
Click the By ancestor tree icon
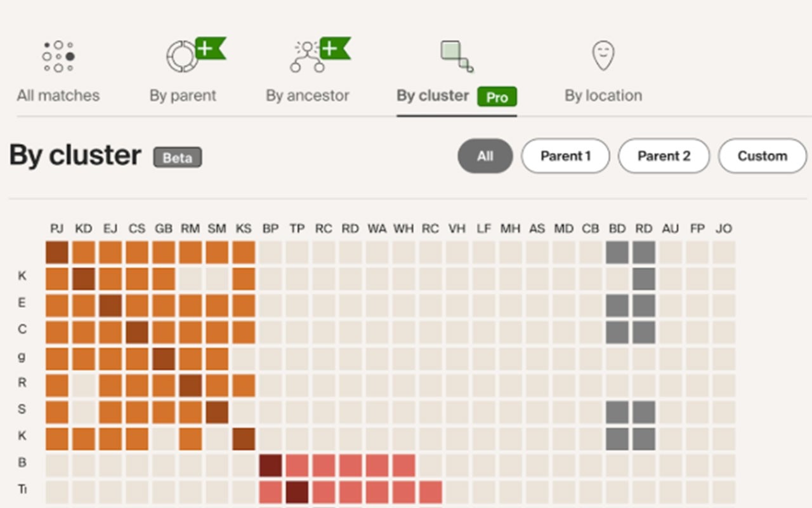point(307,57)
